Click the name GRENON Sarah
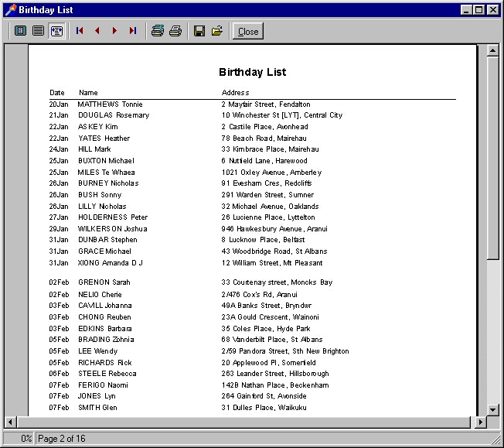The height and width of the screenshot is (448, 504). click(x=104, y=282)
